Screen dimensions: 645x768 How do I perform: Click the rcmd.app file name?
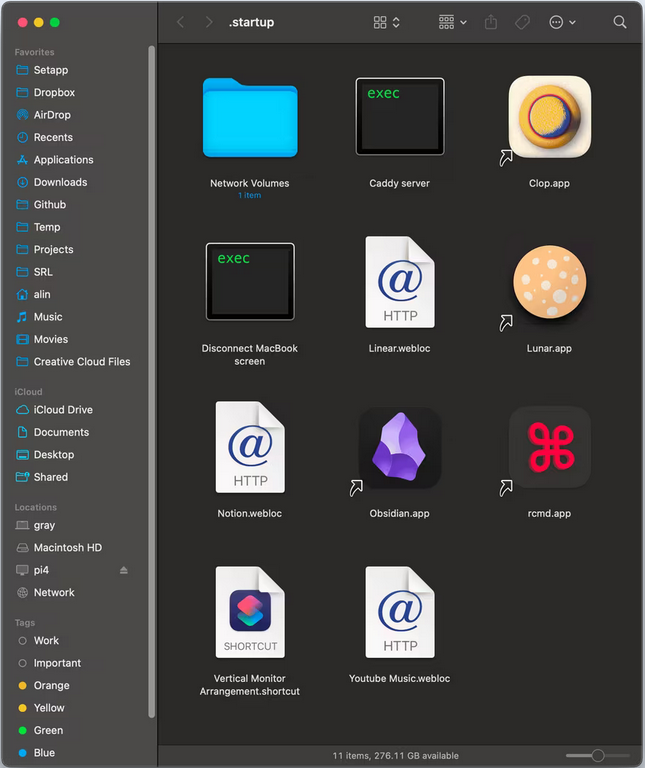(549, 514)
